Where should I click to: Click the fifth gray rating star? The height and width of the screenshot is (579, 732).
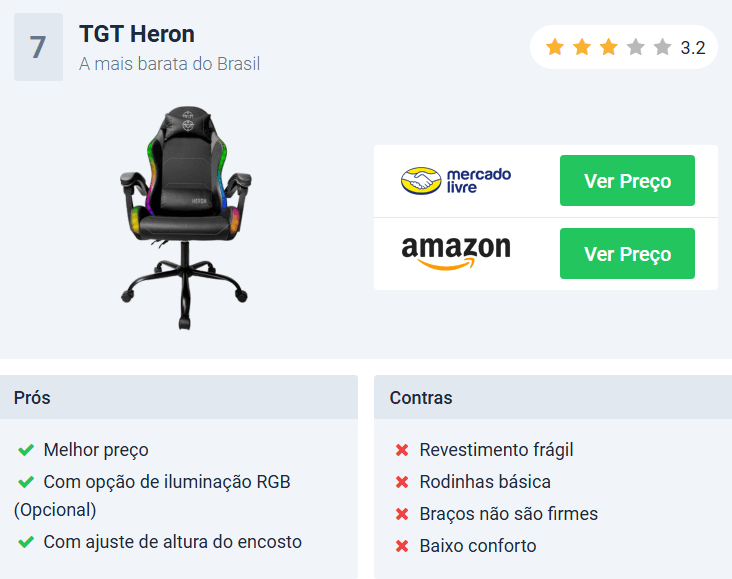(x=662, y=47)
